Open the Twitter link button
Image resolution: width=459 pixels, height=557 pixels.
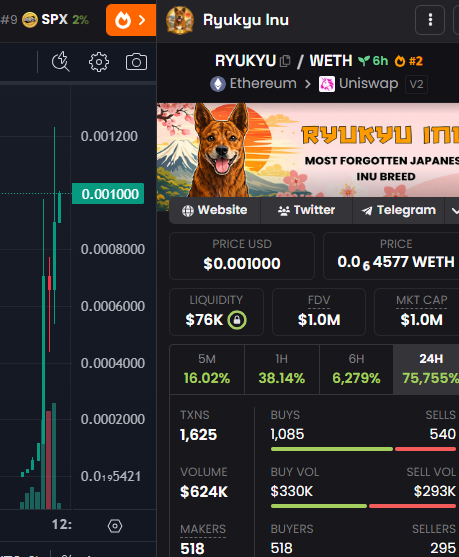tap(306, 210)
